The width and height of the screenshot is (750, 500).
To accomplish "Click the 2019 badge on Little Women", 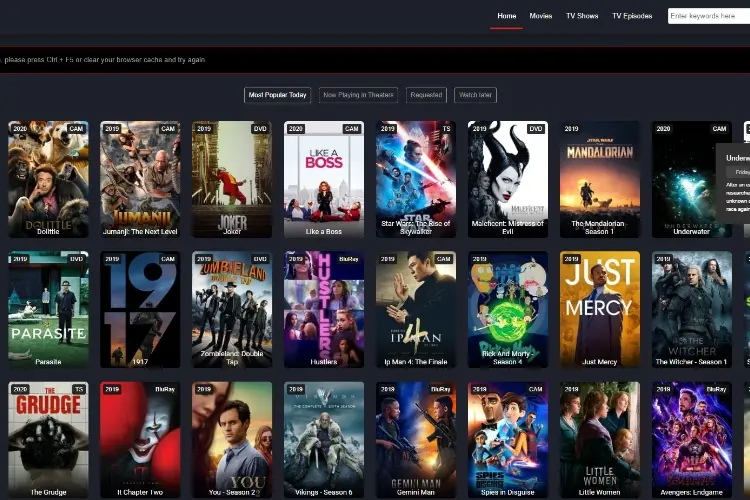I will click(x=571, y=389).
